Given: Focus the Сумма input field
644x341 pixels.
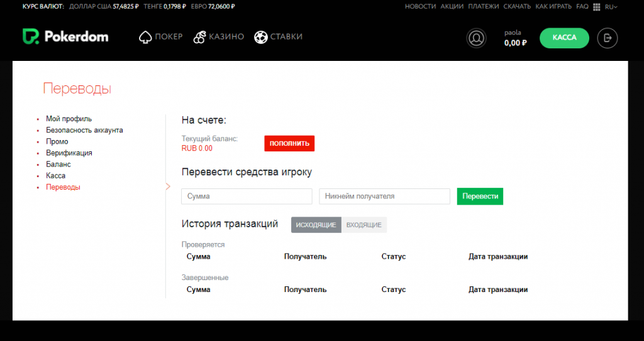Looking at the screenshot, I should (x=247, y=197).
